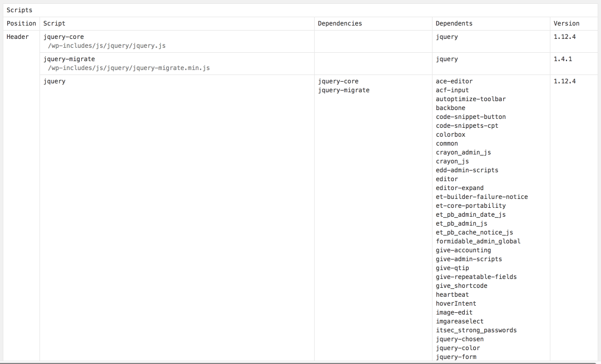Click the Scripts panel title
This screenshot has height=364, width=601.
pyautogui.click(x=19, y=10)
